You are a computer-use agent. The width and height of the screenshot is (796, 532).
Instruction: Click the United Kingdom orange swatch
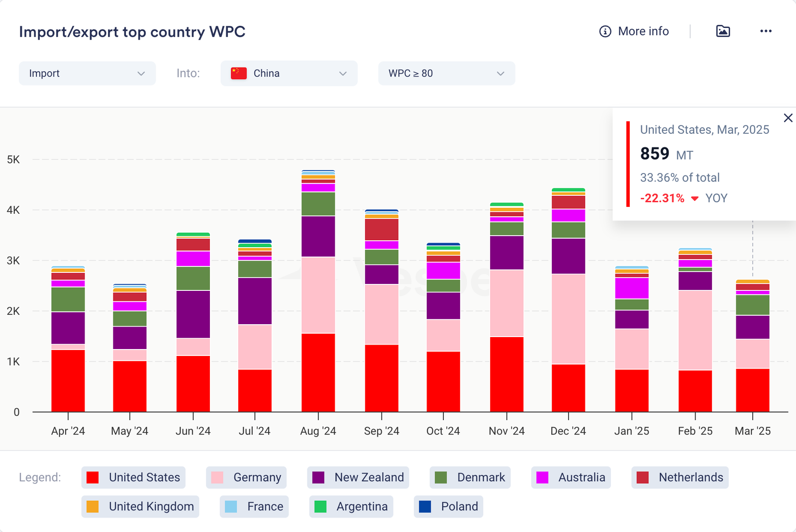(93, 507)
